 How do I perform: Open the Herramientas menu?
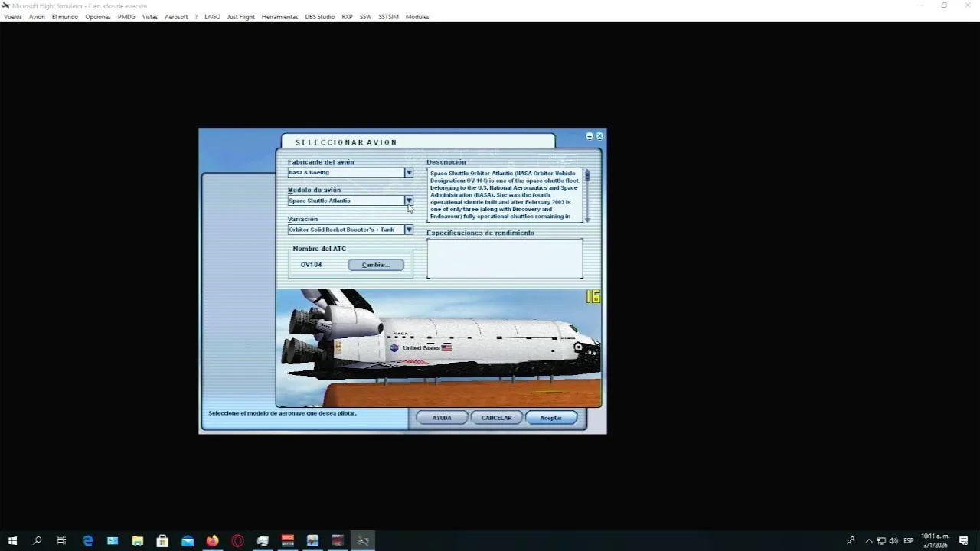pos(279,17)
